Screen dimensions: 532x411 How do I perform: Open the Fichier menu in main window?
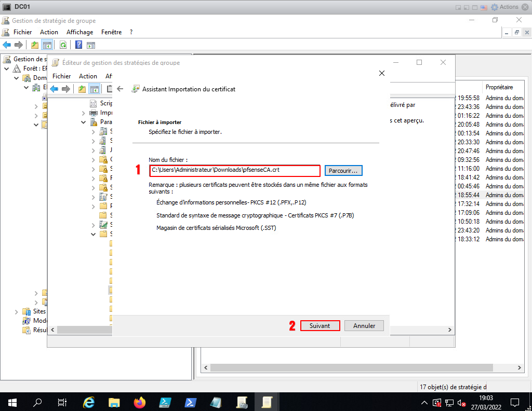[22, 32]
